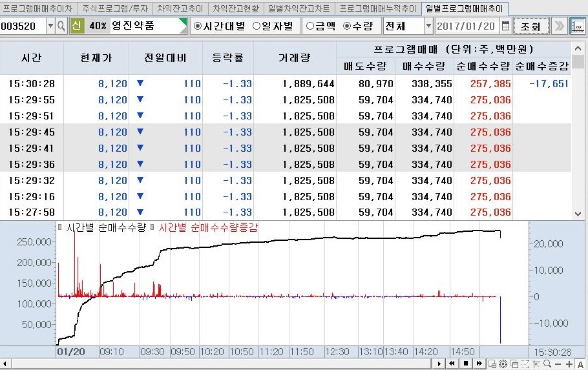Click the 매도수량 column header
The height and width of the screenshot is (370, 588).
click(x=366, y=67)
